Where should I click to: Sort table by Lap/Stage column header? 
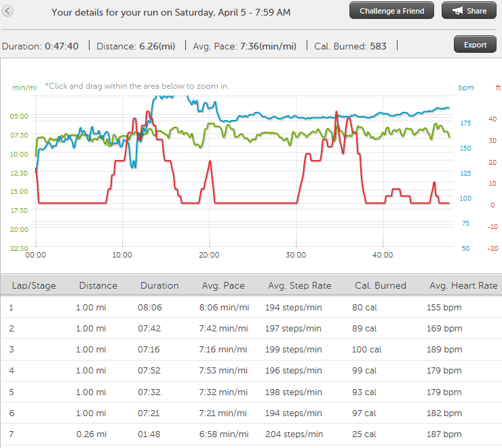point(30,285)
